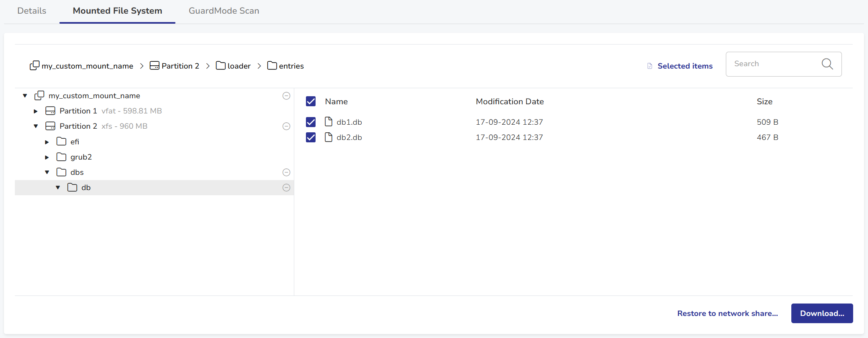Open the Selected items list
The image size is (868, 338).
(x=685, y=66)
